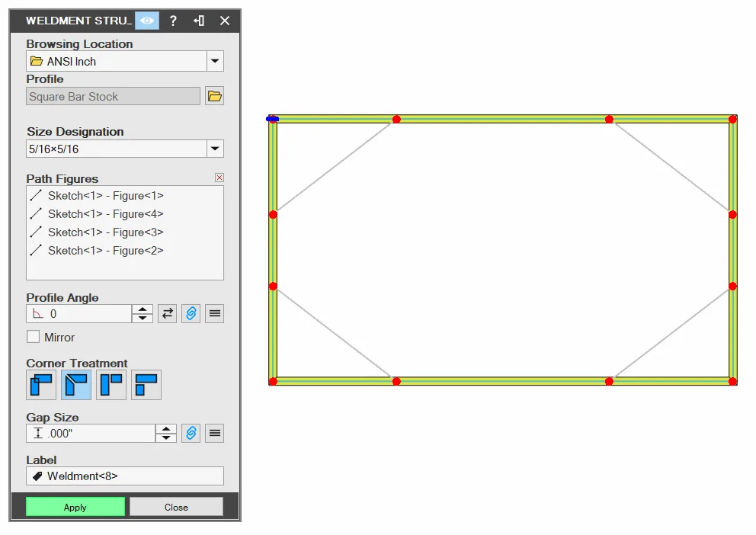The image size is (756, 535).
Task: Click the Close button
Action: pyautogui.click(x=176, y=507)
